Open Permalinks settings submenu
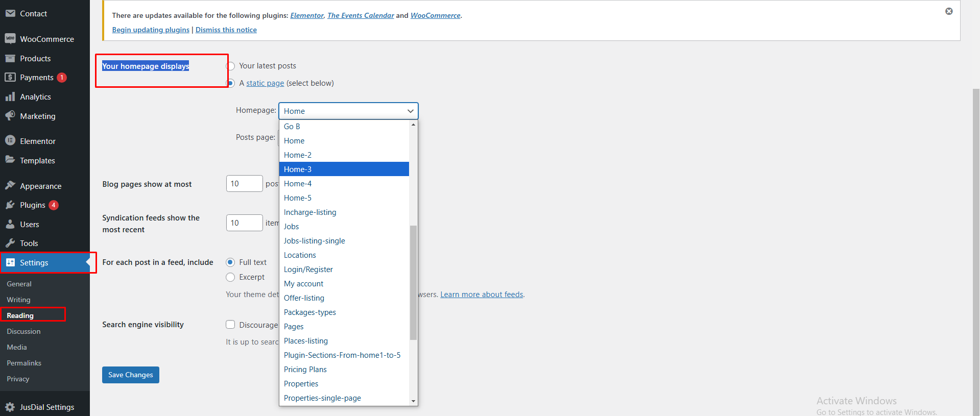 24,363
